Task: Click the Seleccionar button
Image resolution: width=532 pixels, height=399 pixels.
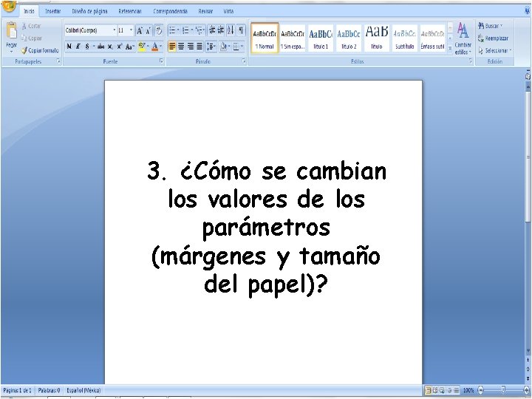Action: tap(495, 50)
